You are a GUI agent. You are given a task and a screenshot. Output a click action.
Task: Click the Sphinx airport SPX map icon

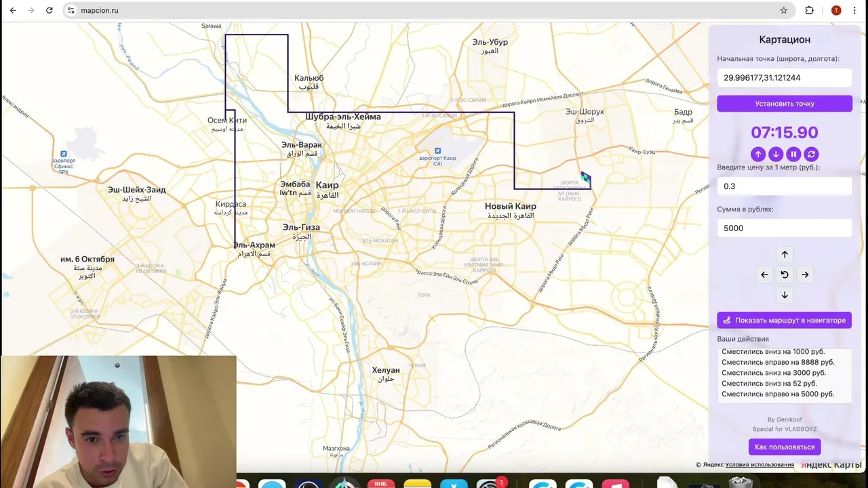[x=64, y=154]
